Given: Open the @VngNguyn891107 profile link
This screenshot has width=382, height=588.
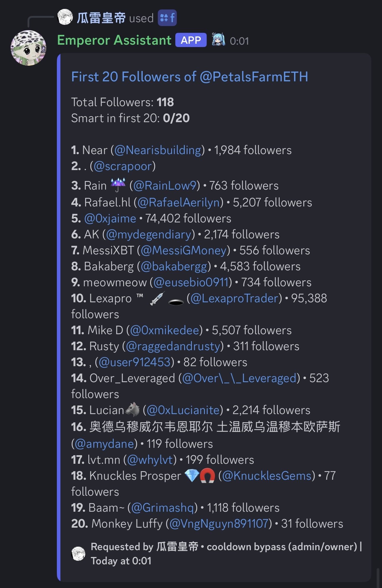Looking at the screenshot, I should [x=219, y=524].
